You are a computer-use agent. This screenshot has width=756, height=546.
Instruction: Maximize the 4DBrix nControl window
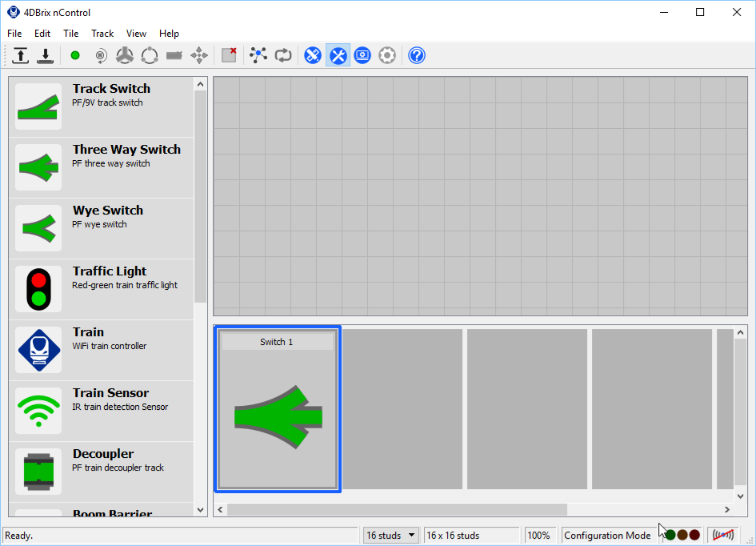tap(700, 12)
